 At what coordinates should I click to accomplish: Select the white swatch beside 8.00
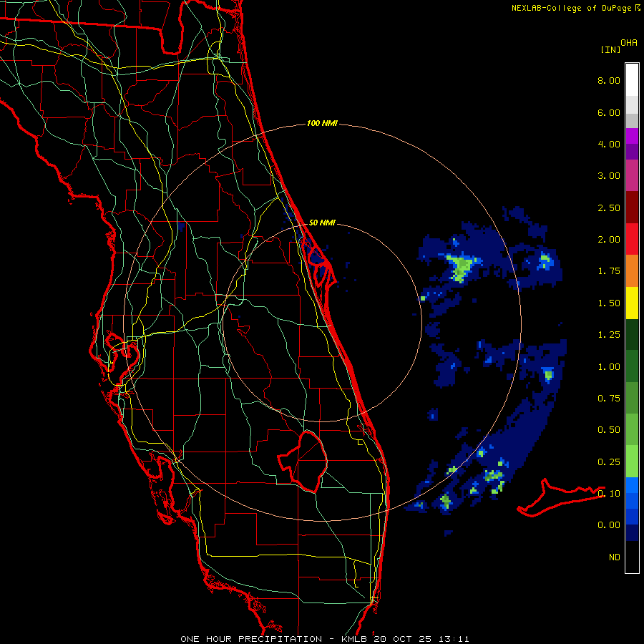tap(632, 80)
